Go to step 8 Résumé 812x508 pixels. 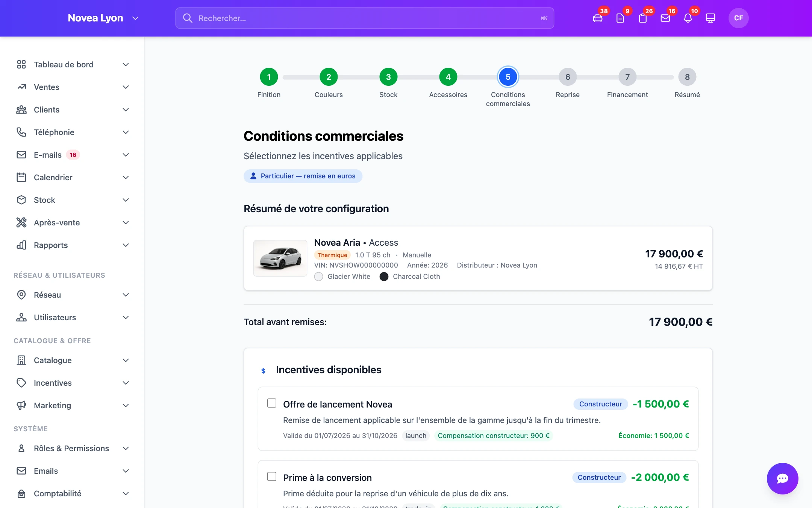687,77
